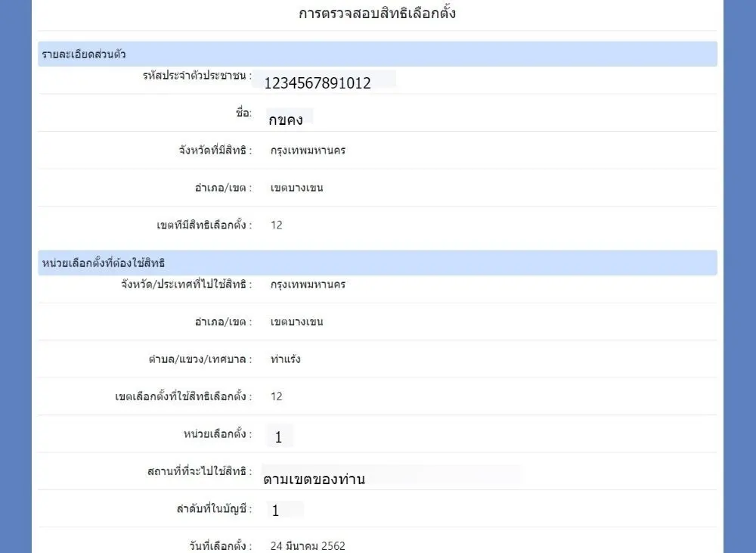
Task: Click the รหัสประจำตัวประชาชน label
Action: coord(197,76)
